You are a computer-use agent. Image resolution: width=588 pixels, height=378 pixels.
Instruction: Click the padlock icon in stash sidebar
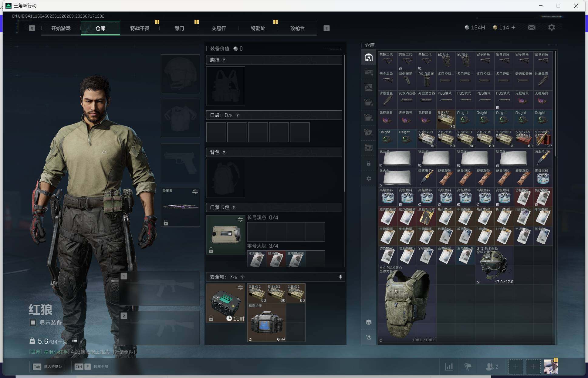[x=369, y=163]
